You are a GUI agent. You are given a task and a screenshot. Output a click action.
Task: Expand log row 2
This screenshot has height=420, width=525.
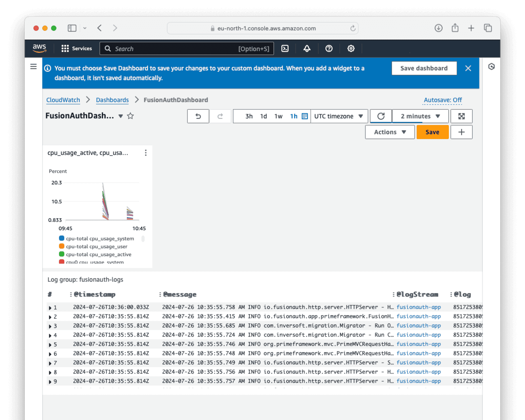[50, 317]
